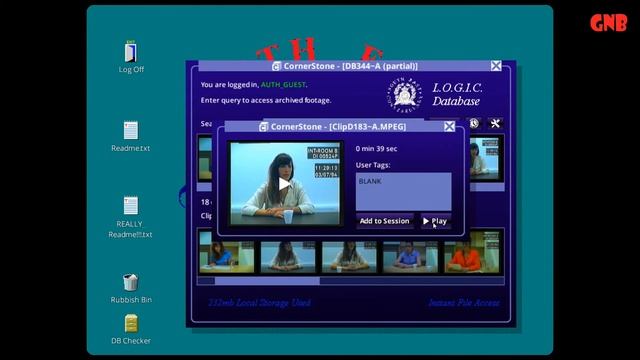
Task: Click the '0 min 39 sec' duration text
Action: [376, 149]
